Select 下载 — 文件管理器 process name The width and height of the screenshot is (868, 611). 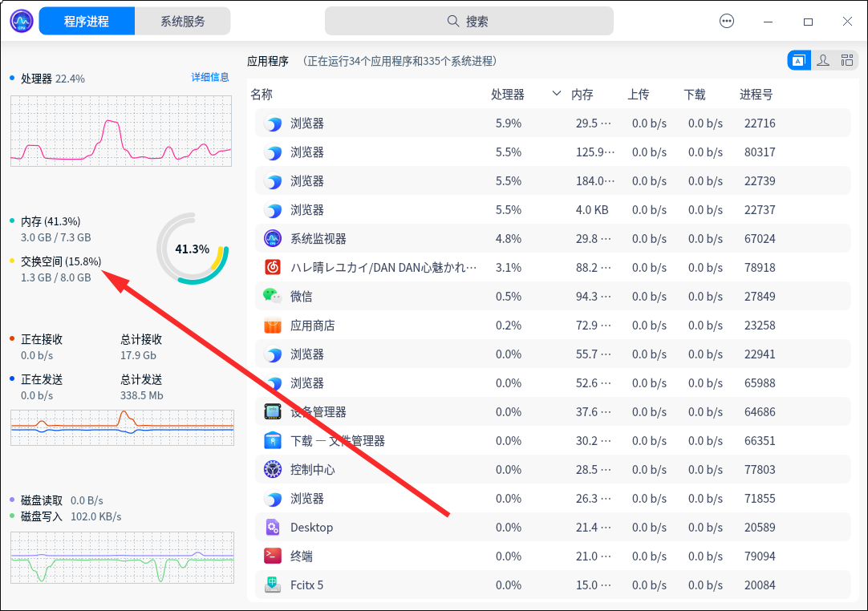pos(338,440)
